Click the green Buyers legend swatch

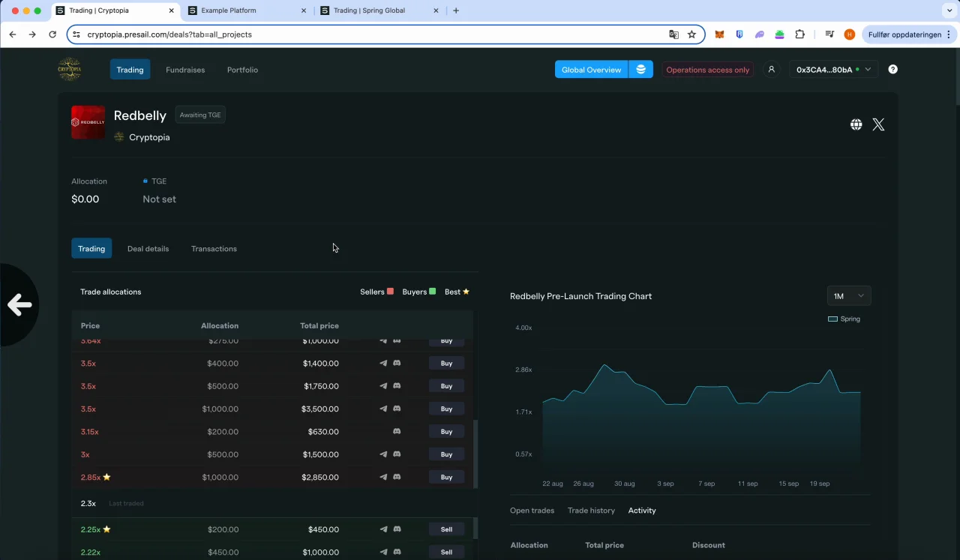pos(432,292)
